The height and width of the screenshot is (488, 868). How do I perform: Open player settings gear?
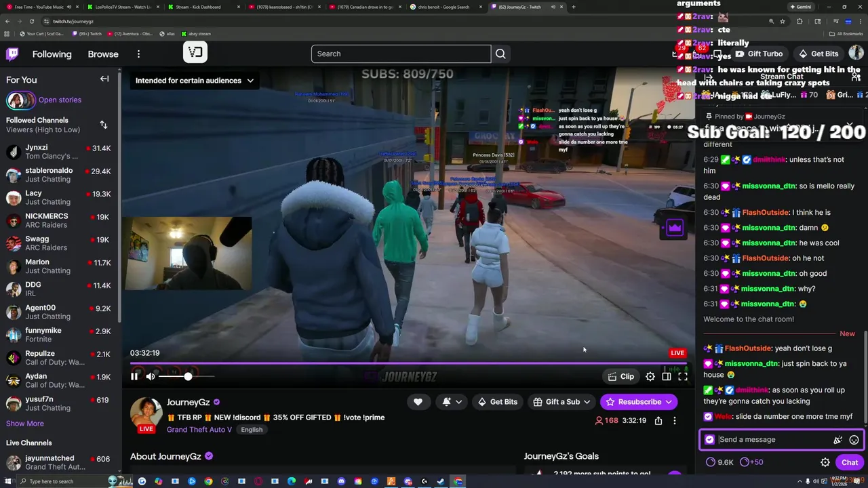pyautogui.click(x=650, y=377)
